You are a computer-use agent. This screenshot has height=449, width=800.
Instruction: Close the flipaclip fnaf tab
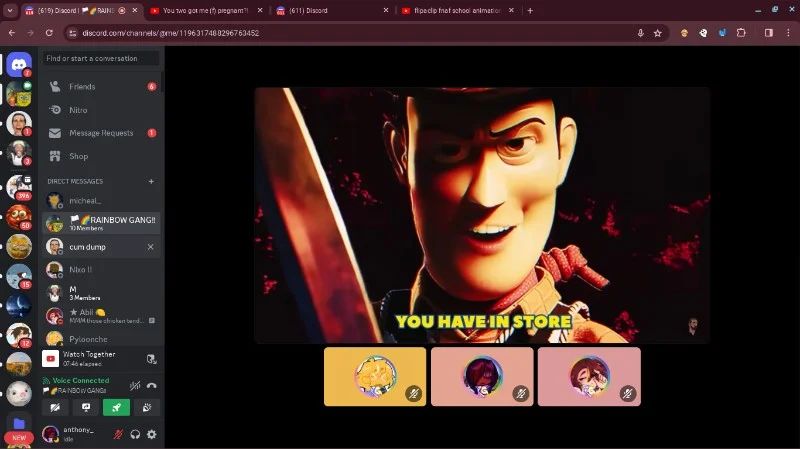[x=511, y=10]
